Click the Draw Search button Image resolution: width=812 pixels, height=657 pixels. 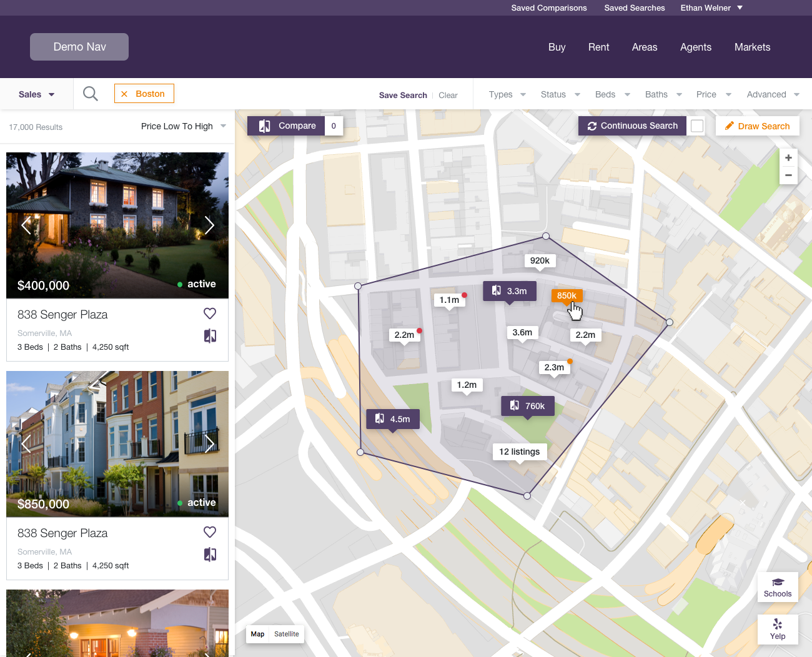pyautogui.click(x=757, y=126)
